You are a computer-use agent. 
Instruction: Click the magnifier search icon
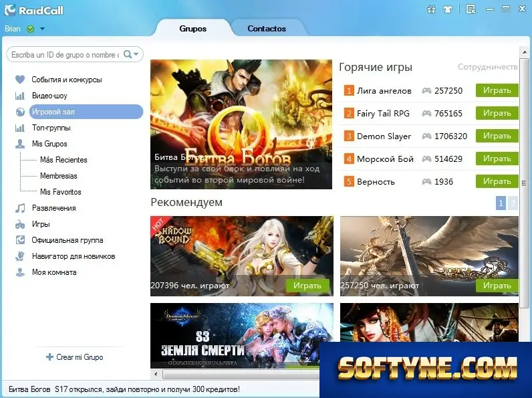[128, 54]
